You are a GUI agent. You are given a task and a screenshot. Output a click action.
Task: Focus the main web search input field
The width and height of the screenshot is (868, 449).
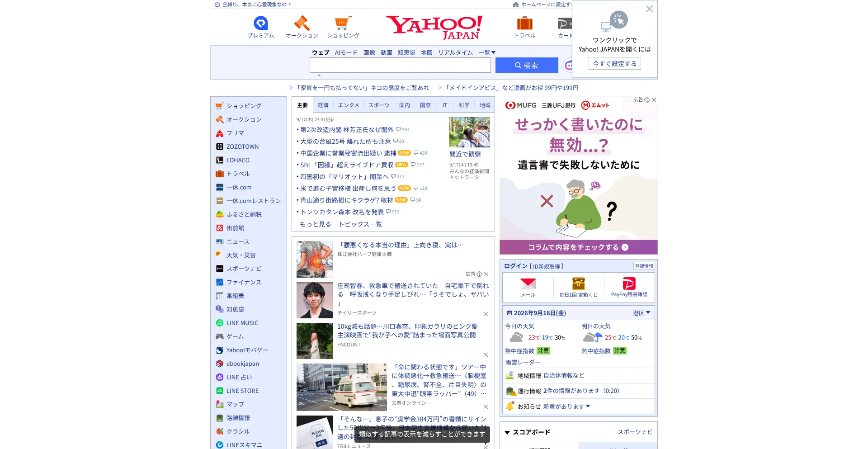coord(400,65)
